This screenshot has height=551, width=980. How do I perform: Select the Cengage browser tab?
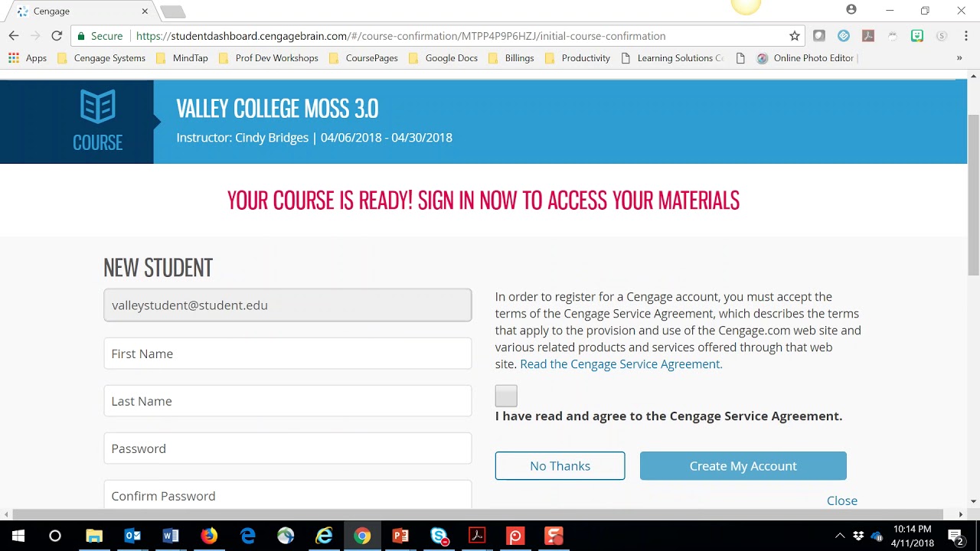click(x=80, y=11)
